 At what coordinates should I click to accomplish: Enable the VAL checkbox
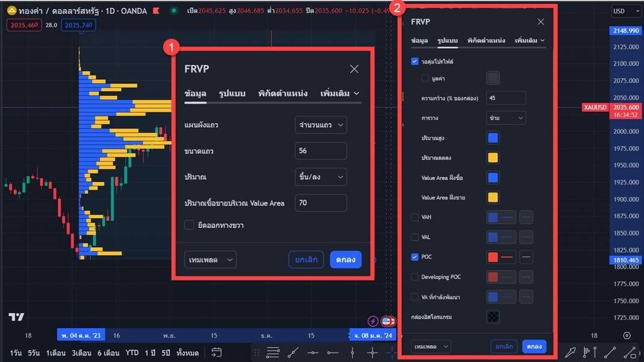(415, 237)
